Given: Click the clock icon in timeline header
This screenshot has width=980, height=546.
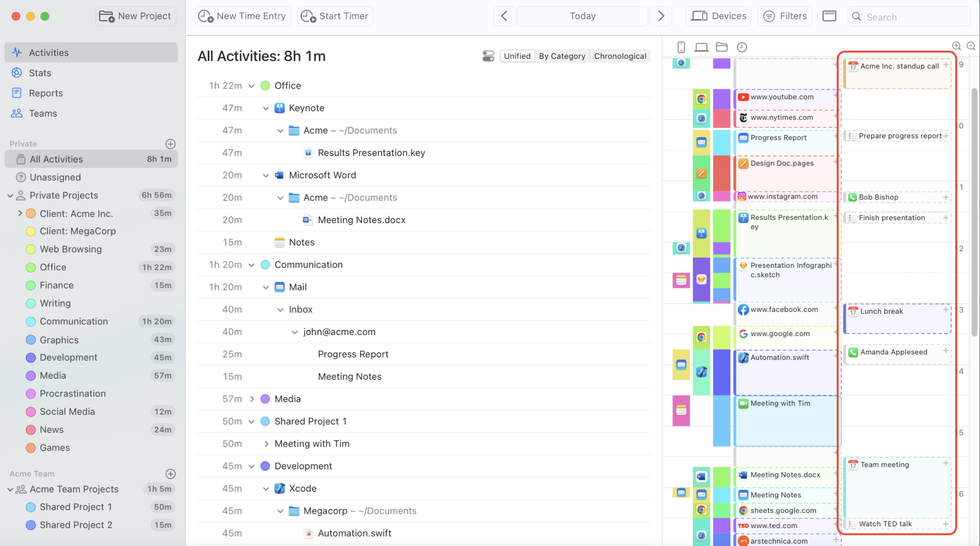Looking at the screenshot, I should pyautogui.click(x=742, y=47).
